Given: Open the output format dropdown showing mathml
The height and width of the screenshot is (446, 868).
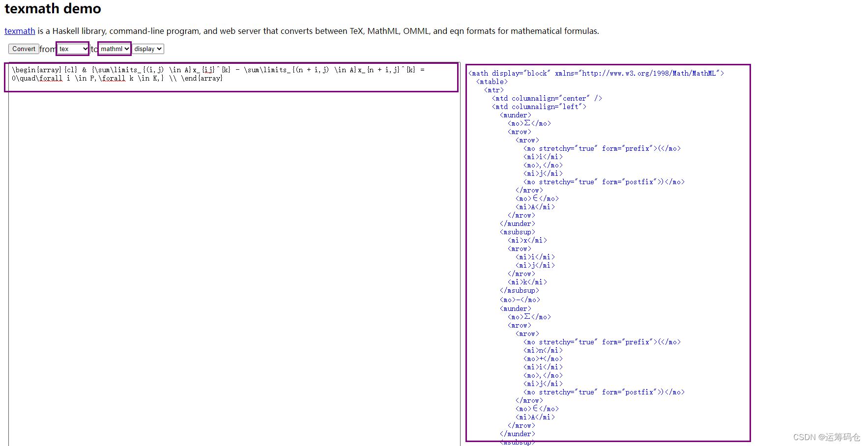Looking at the screenshot, I should 114,49.
